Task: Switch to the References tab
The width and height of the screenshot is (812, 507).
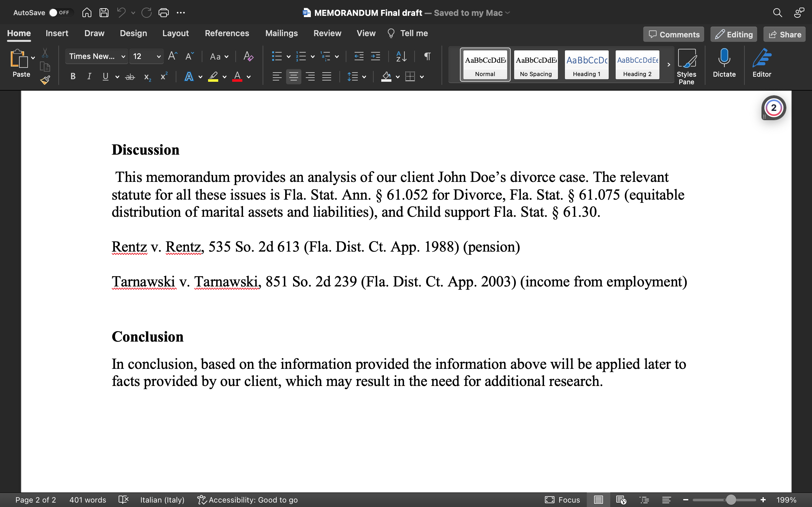Action: (227, 33)
